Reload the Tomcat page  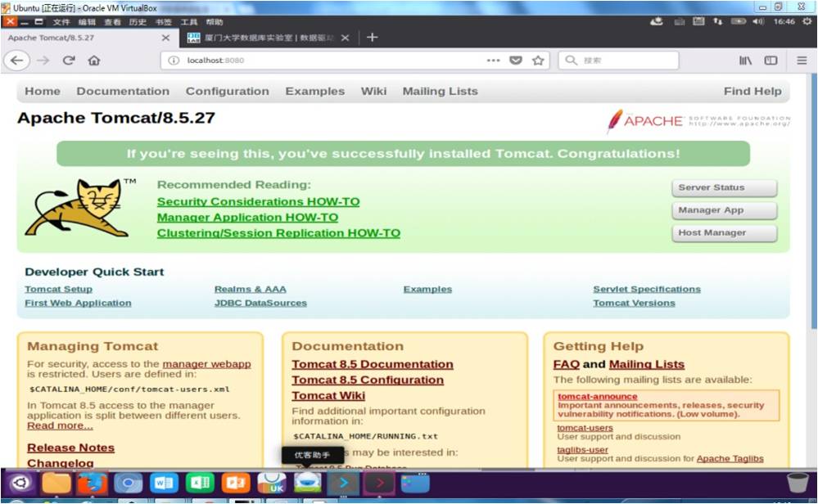pyautogui.click(x=69, y=61)
